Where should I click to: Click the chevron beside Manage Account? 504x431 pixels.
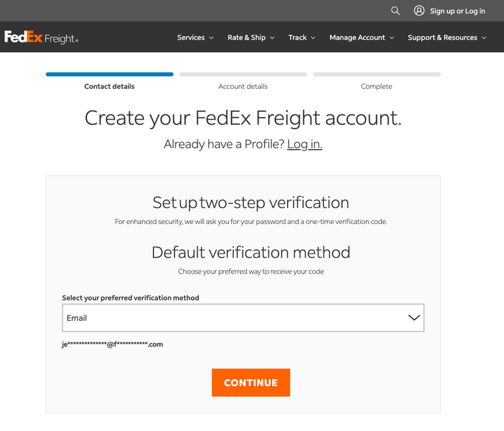pos(392,38)
